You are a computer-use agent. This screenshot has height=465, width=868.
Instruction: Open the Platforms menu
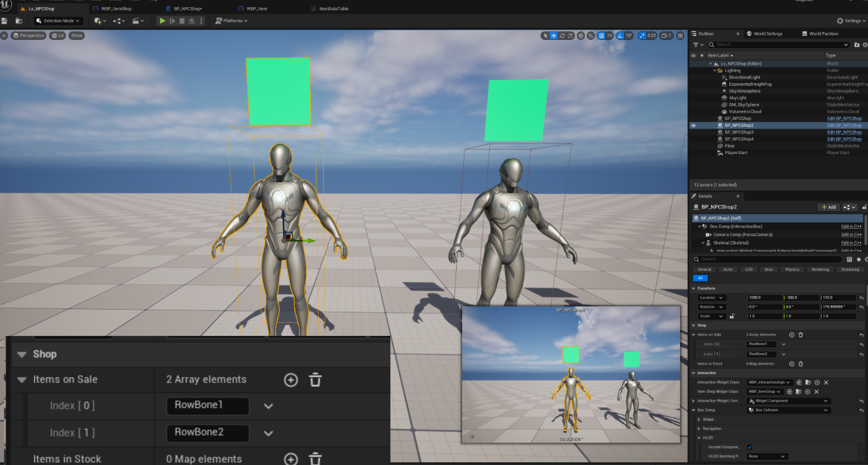pos(232,21)
